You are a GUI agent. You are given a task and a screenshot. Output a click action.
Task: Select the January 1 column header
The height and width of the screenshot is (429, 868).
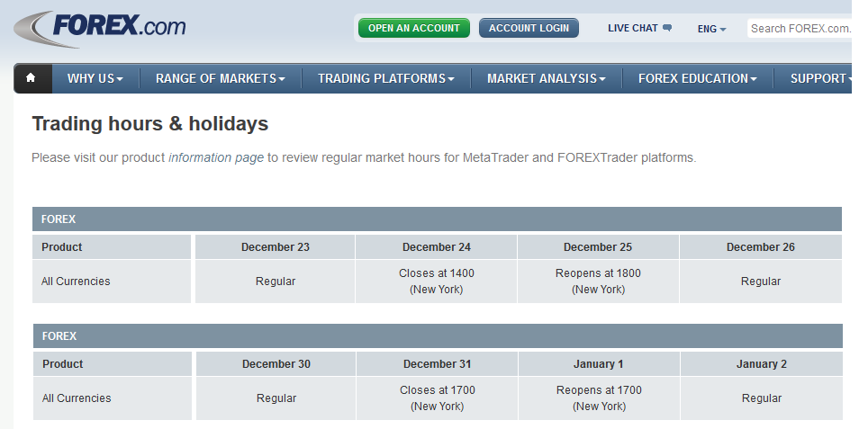point(599,364)
